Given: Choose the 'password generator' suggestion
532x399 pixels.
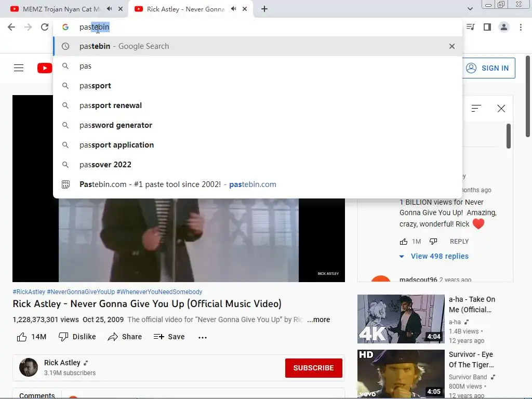Looking at the screenshot, I should (x=258, y=125).
